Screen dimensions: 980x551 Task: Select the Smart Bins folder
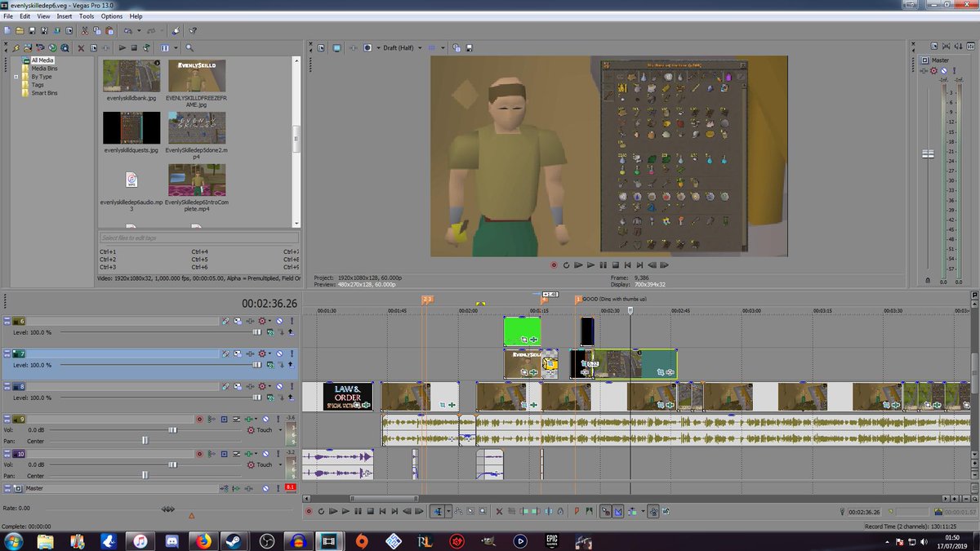click(44, 93)
